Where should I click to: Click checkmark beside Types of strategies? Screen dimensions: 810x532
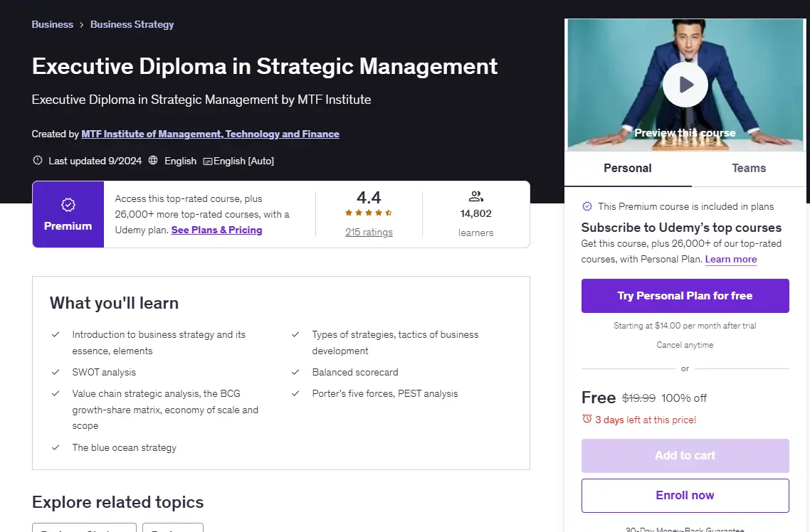point(295,334)
